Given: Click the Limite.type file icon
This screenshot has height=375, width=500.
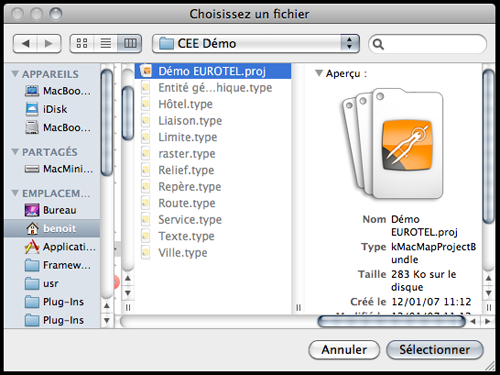Looking at the screenshot, I should 145,137.
